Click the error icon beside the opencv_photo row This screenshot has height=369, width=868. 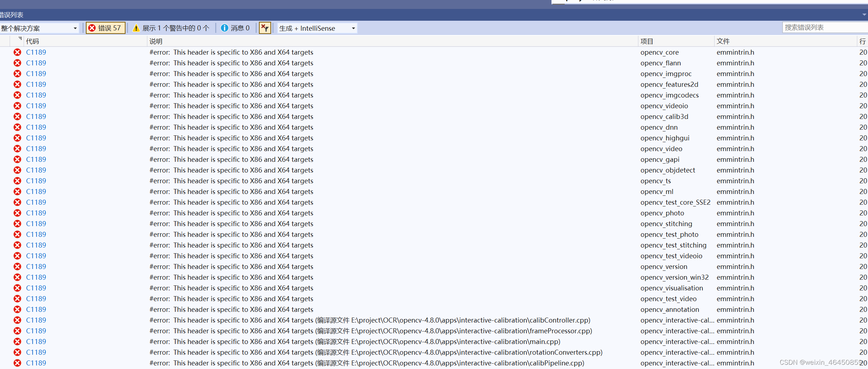click(x=17, y=213)
